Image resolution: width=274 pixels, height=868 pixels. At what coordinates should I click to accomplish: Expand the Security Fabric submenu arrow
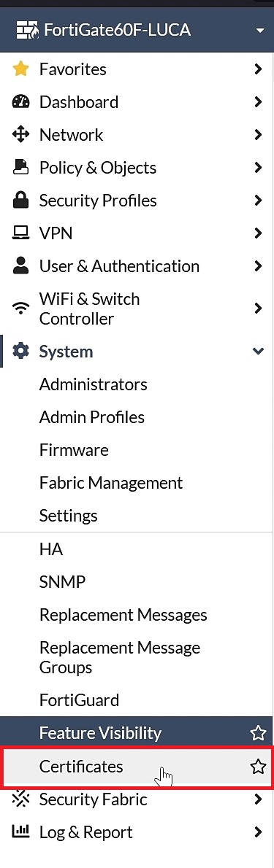click(x=257, y=799)
